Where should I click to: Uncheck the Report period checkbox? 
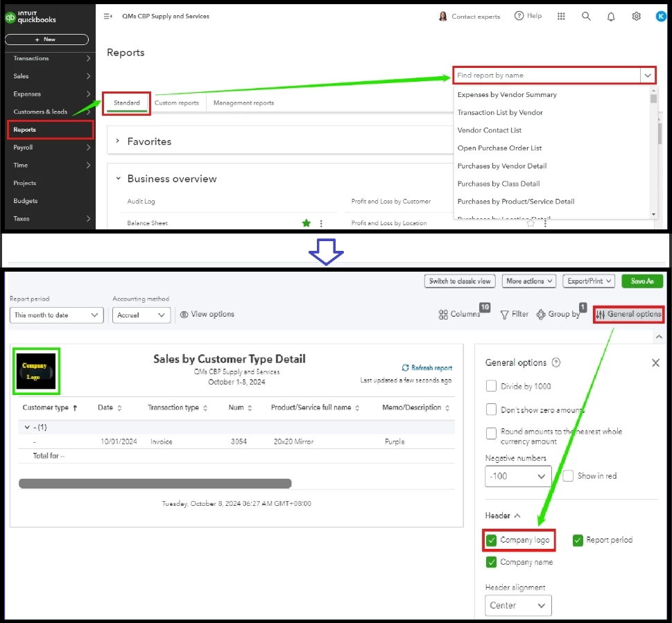[x=578, y=540]
